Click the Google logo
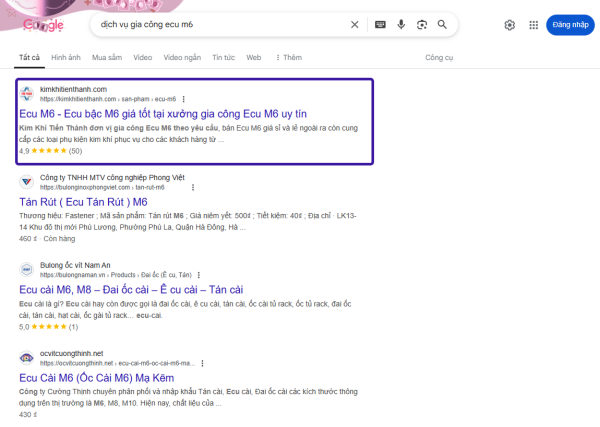600x427 pixels. (x=42, y=25)
